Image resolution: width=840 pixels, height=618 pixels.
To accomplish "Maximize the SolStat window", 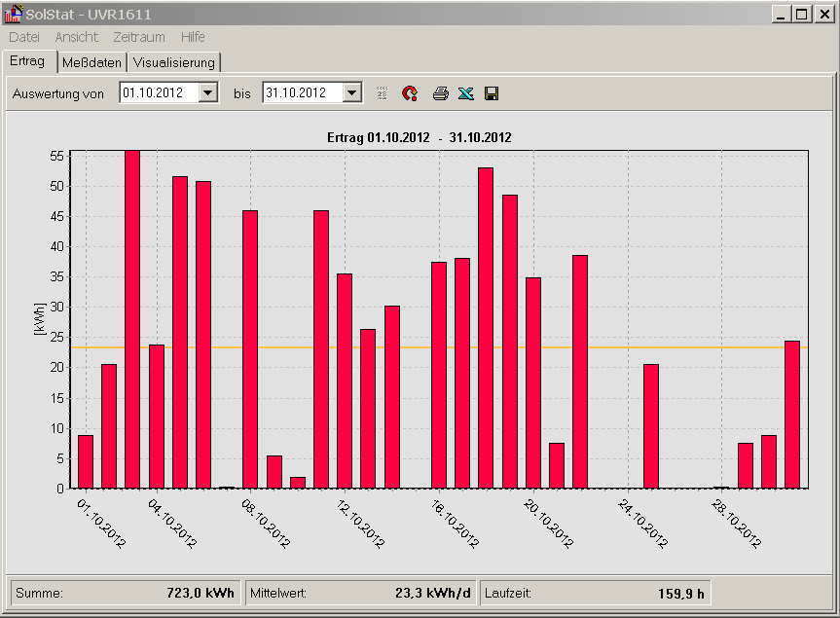I will pos(802,14).
